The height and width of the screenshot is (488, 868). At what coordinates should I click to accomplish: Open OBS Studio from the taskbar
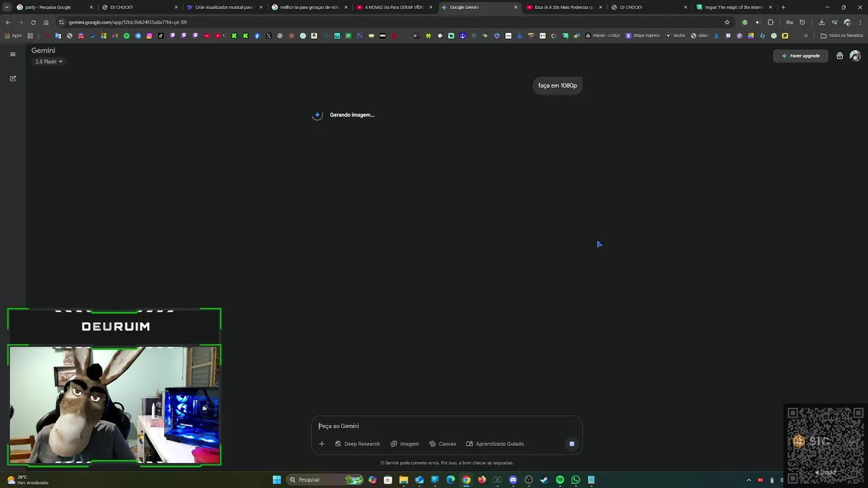pos(528,480)
